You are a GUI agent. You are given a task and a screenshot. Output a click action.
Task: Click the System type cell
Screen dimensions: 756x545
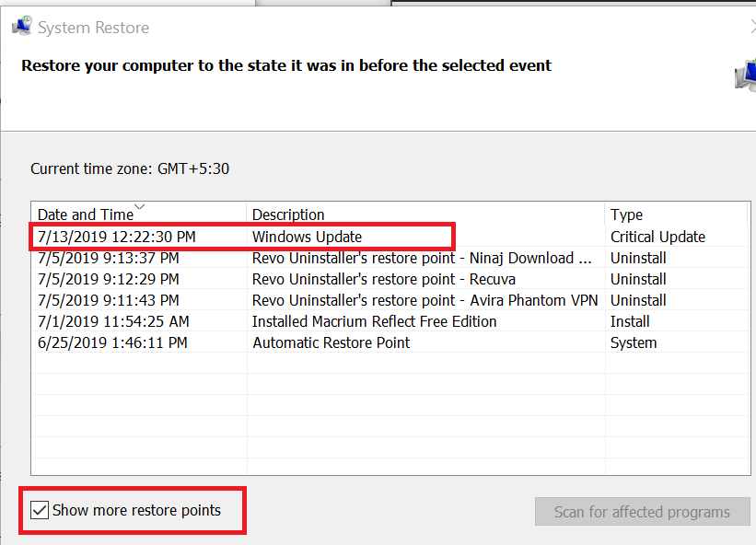(x=634, y=342)
